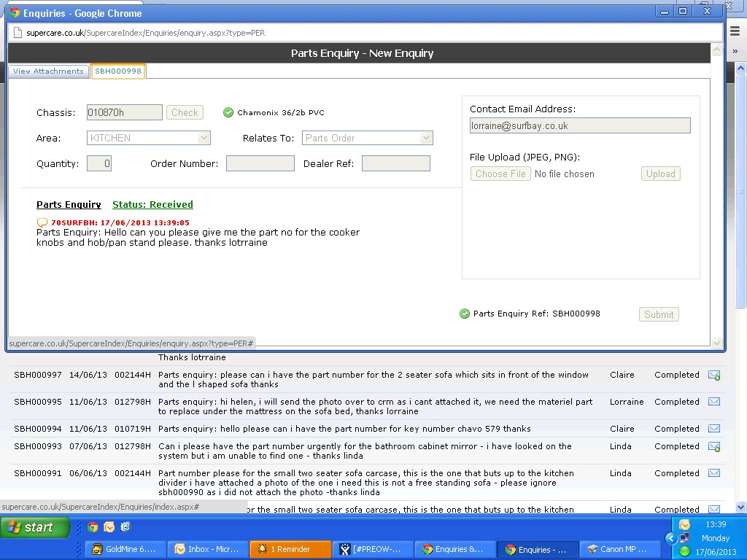Click the Choose File button
747x560 pixels.
point(500,174)
